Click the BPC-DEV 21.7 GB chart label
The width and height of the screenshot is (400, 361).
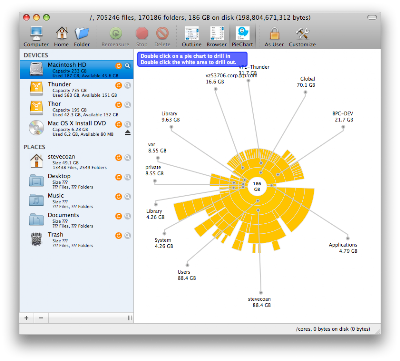coord(343,117)
